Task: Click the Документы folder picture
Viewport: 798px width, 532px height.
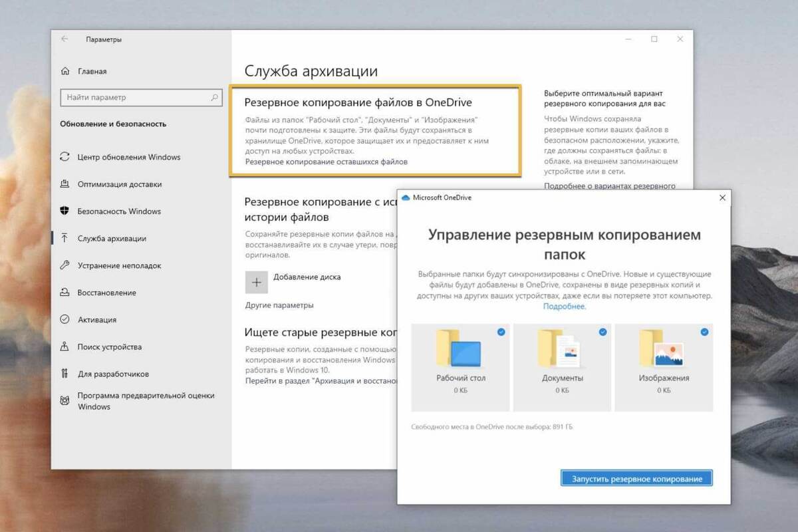Action: [559, 349]
